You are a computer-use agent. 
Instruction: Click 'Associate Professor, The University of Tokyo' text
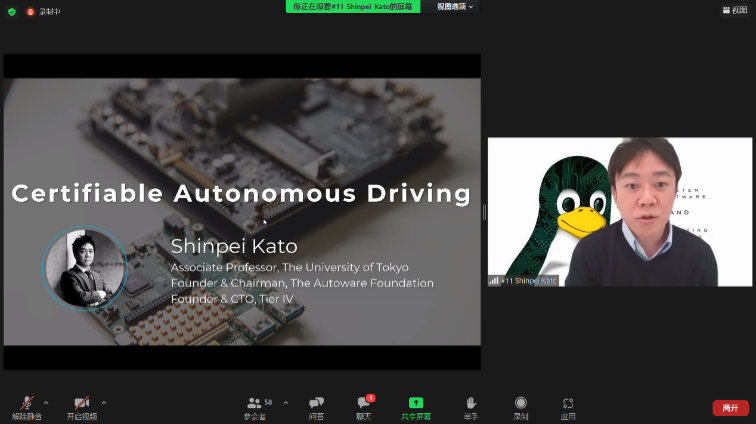click(x=289, y=267)
